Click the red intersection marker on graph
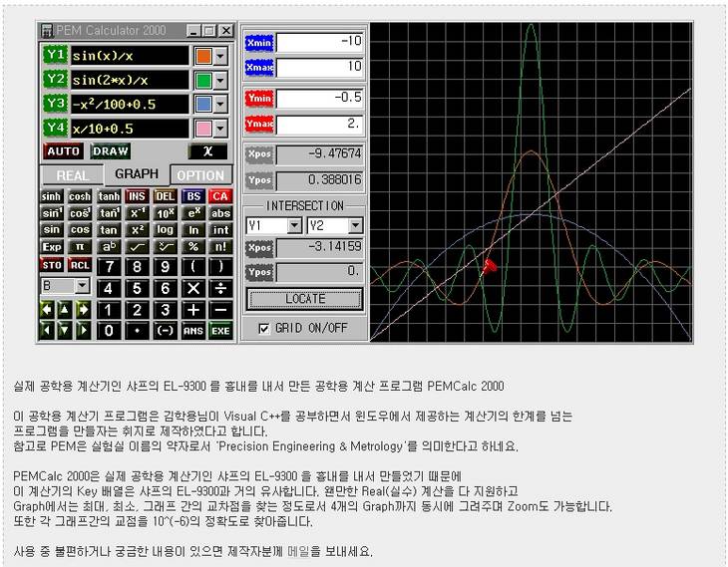The height and width of the screenshot is (567, 728). (x=489, y=266)
